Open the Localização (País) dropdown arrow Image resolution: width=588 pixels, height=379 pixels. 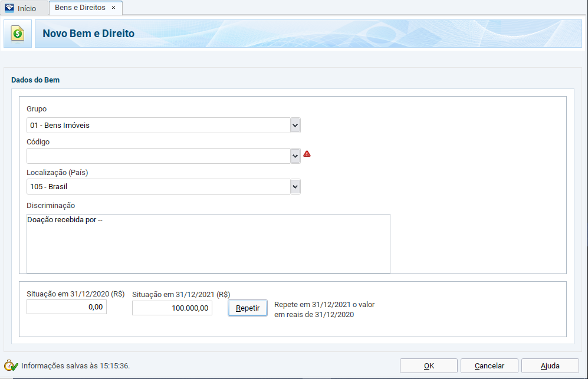click(295, 187)
